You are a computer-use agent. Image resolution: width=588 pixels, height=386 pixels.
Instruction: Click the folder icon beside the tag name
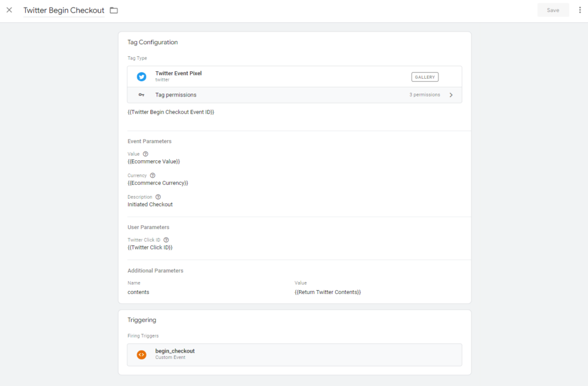(114, 10)
